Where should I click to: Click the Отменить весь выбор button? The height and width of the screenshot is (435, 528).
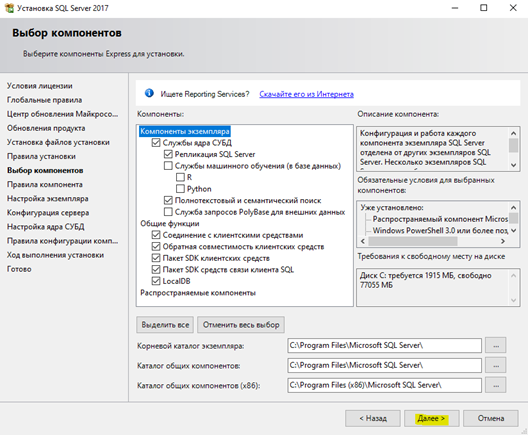pyautogui.click(x=241, y=325)
